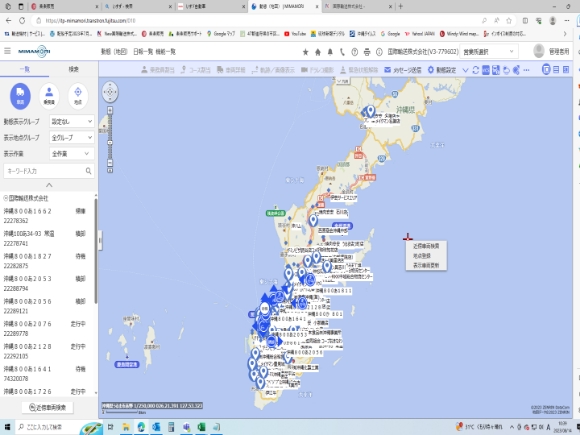This screenshot has width=580, height=435.
Task: Select the crew member (person) list mode button
Action: click(49, 96)
